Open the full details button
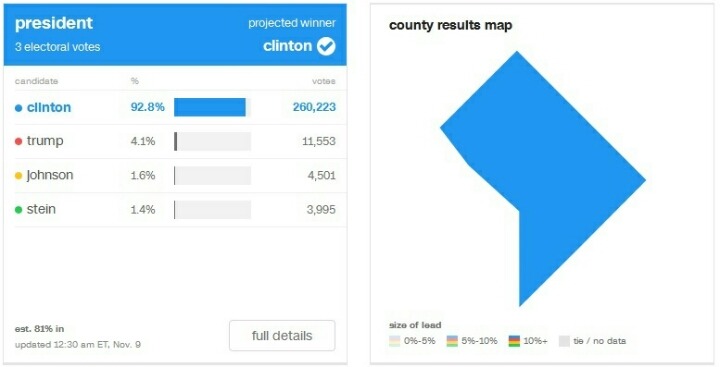This screenshot has width=720, height=367. 282,336
